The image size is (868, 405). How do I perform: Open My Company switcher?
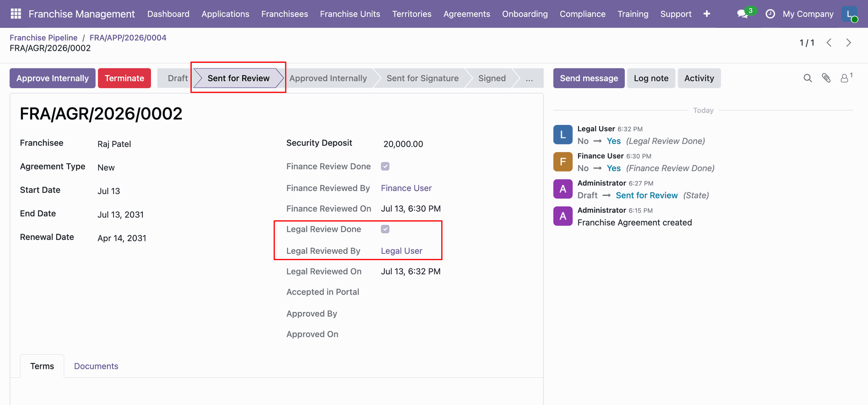click(x=808, y=14)
